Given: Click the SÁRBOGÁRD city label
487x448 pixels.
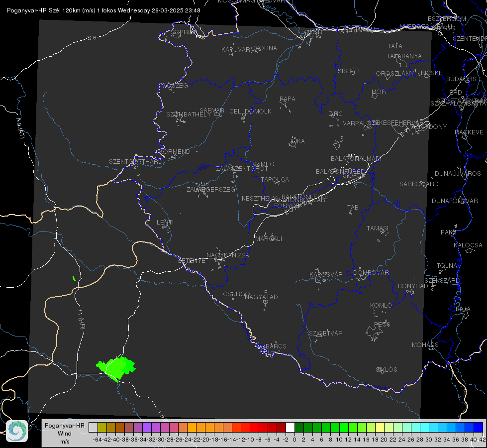Looking at the screenshot, I should click(x=419, y=184).
